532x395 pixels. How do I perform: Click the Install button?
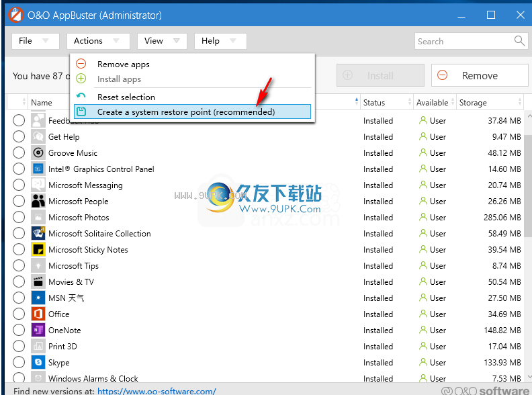point(380,75)
